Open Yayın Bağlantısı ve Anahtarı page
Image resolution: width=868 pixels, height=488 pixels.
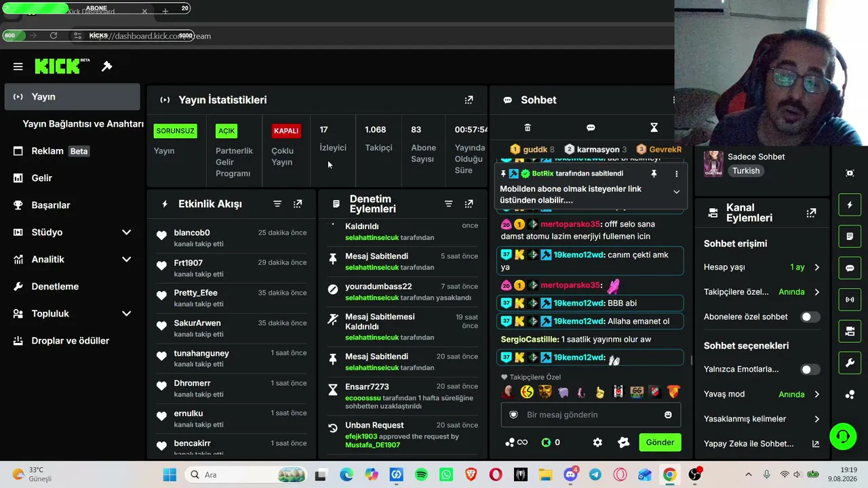click(83, 124)
